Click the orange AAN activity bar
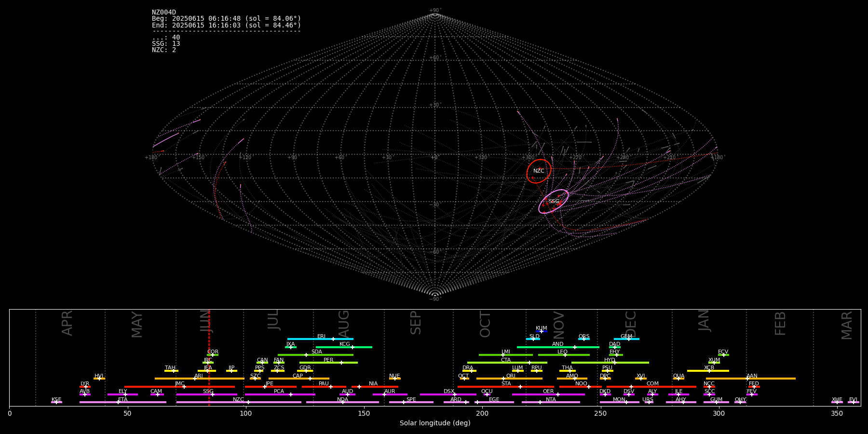Screen dimensions: 868x434 [751, 379]
